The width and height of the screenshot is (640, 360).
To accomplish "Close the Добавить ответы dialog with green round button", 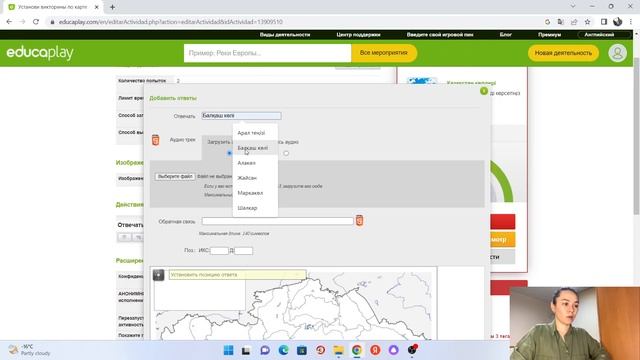I will pos(484,91).
